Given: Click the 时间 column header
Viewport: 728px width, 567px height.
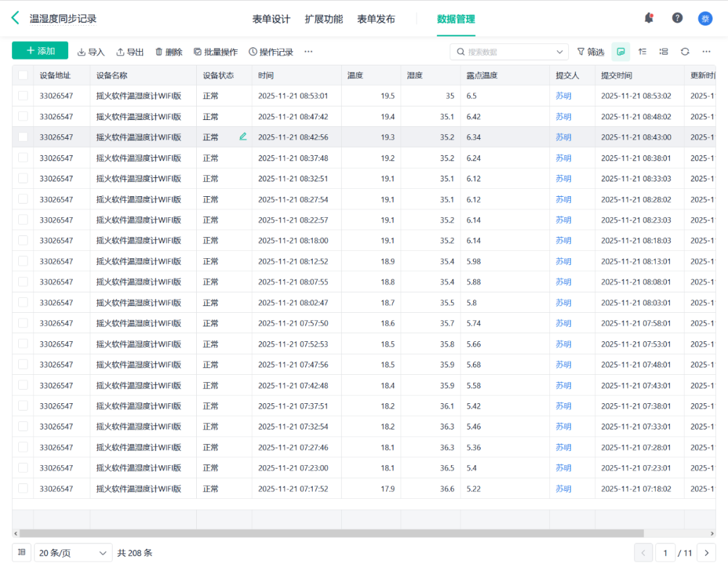Looking at the screenshot, I should [x=266, y=76].
